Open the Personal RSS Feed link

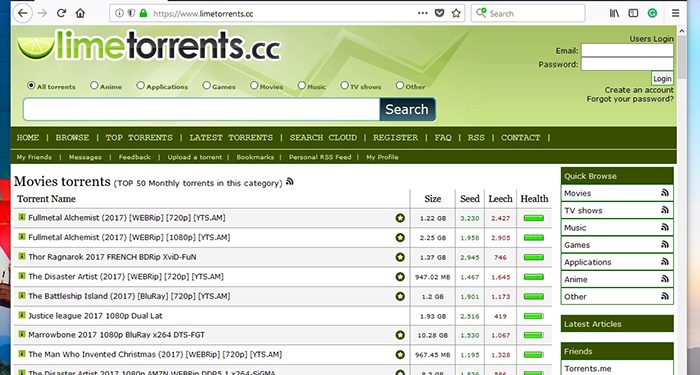(x=320, y=157)
